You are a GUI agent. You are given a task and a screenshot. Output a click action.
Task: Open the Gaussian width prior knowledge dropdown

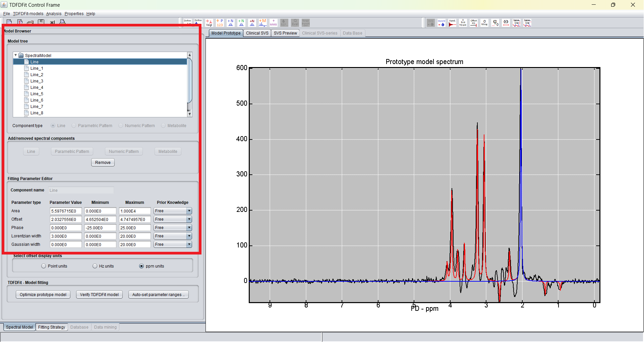[x=189, y=244]
